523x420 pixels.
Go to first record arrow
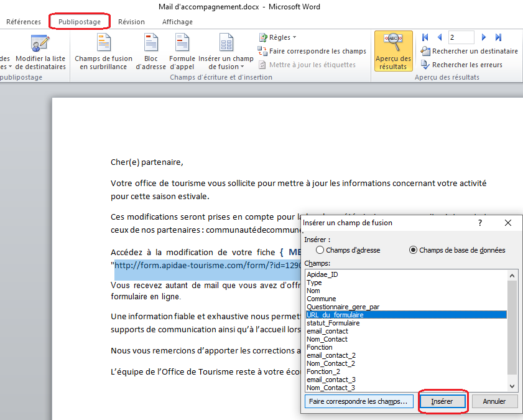point(425,37)
